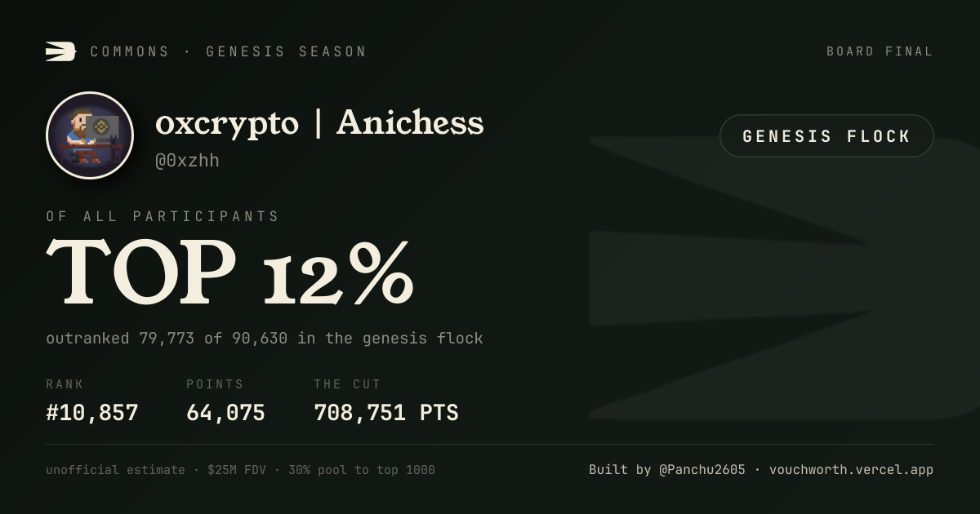
Task: Click the 0xcrypto | Anichess display name
Action: [319, 123]
